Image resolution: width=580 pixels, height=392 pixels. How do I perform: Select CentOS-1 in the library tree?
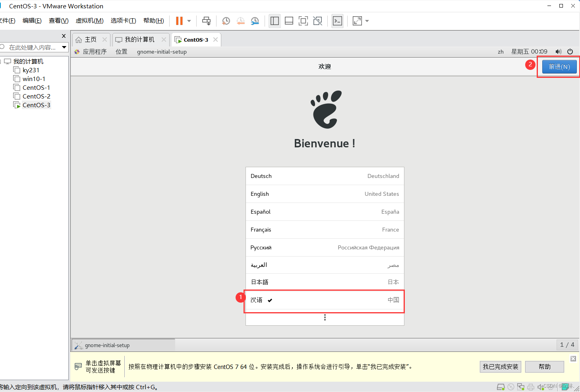point(36,88)
